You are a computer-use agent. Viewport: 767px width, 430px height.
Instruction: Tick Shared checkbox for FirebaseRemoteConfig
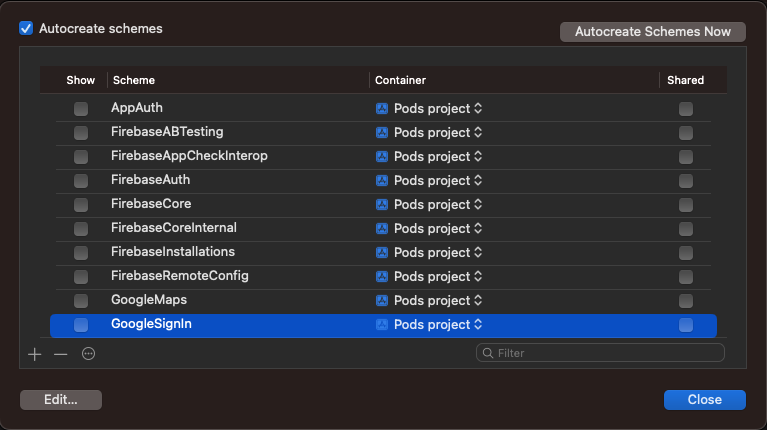point(686,277)
